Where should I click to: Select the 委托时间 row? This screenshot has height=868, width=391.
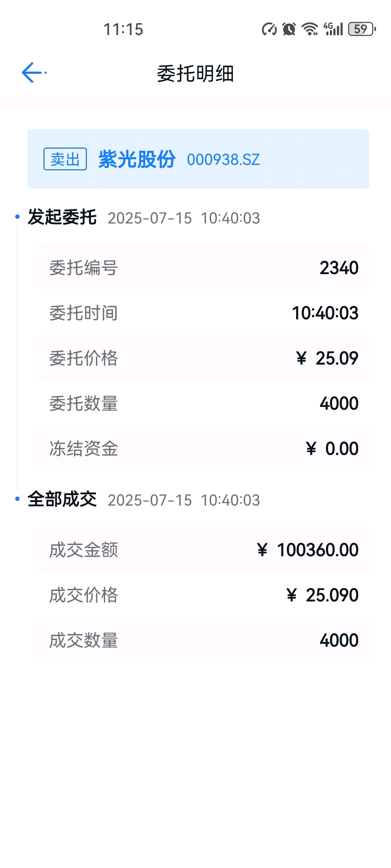[203, 313]
